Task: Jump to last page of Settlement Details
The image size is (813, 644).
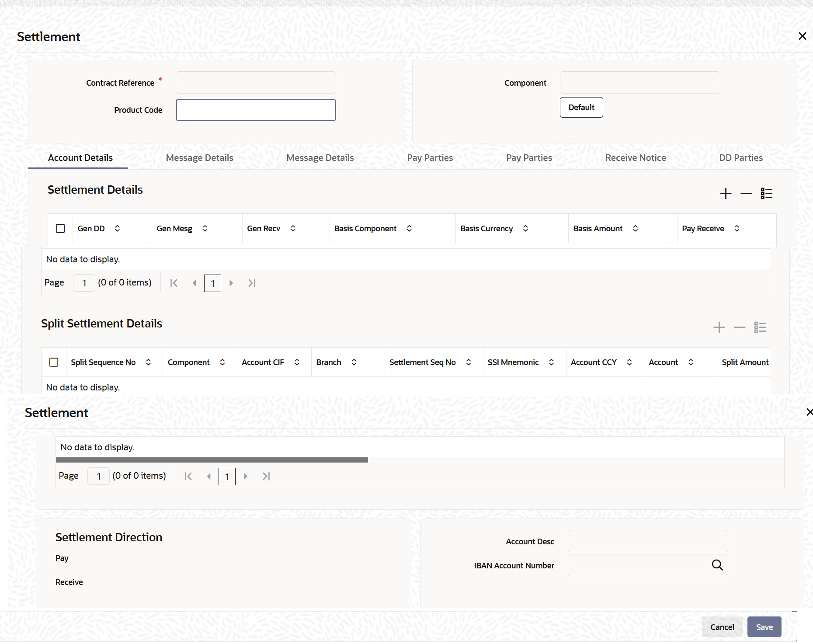Action: click(x=252, y=283)
